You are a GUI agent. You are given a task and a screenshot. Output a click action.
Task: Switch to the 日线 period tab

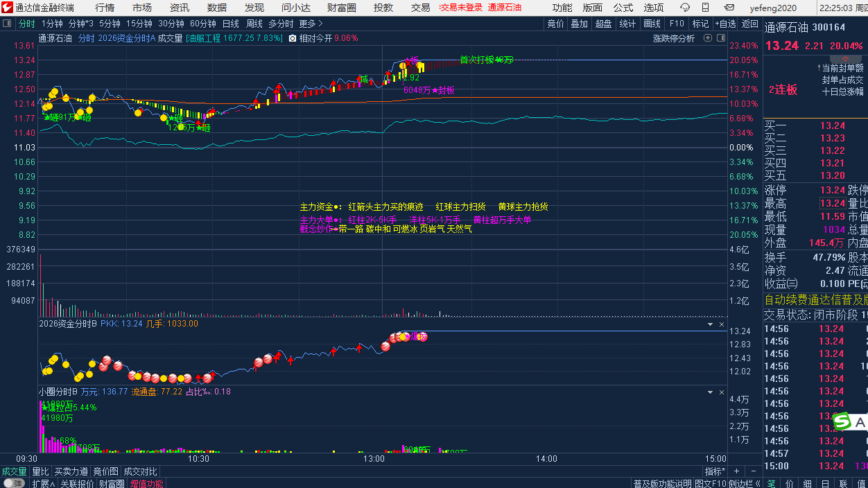[x=230, y=24]
